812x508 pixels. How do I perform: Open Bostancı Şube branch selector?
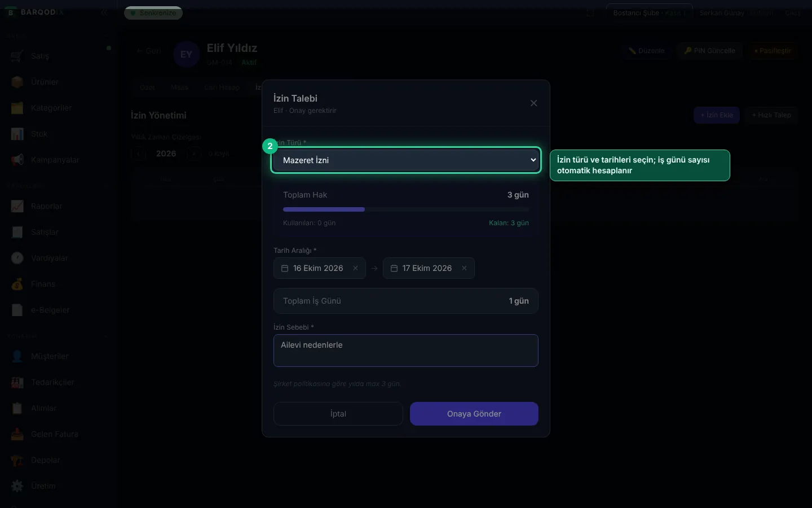click(649, 12)
